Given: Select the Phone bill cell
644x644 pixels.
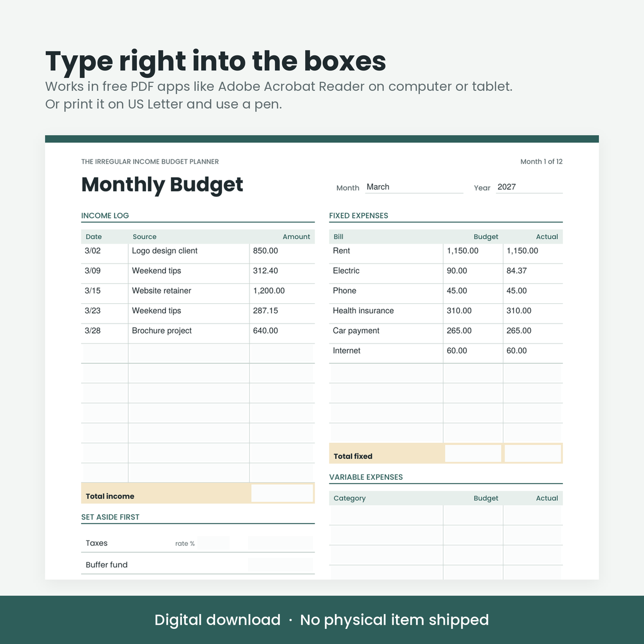Looking at the screenshot, I should [386, 293].
